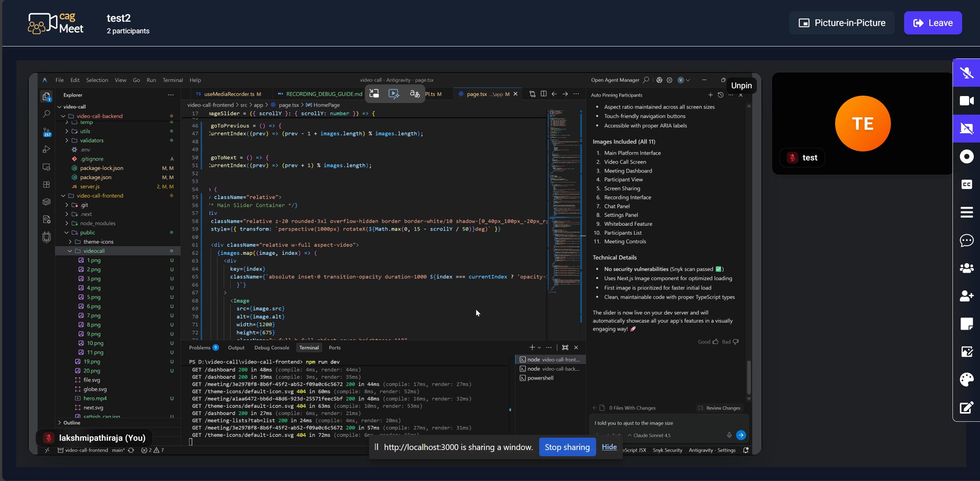The image size is (980, 481).
Task: Stop sharing the window
Action: (x=567, y=447)
